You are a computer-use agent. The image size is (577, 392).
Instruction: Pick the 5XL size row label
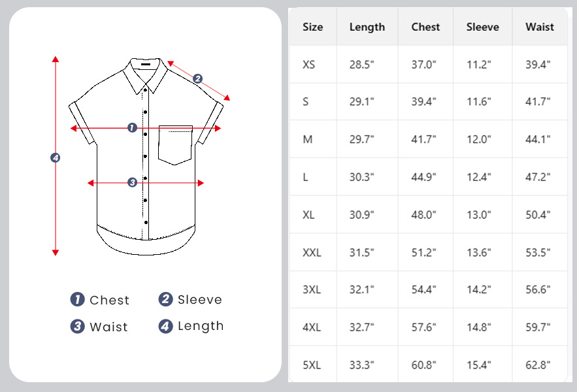pyautogui.click(x=312, y=365)
